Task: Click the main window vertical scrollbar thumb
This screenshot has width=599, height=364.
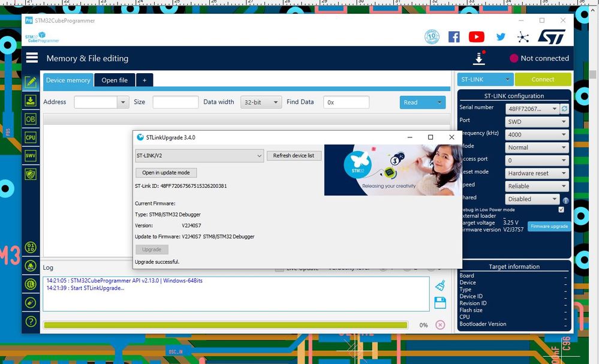Action: click(592, 74)
